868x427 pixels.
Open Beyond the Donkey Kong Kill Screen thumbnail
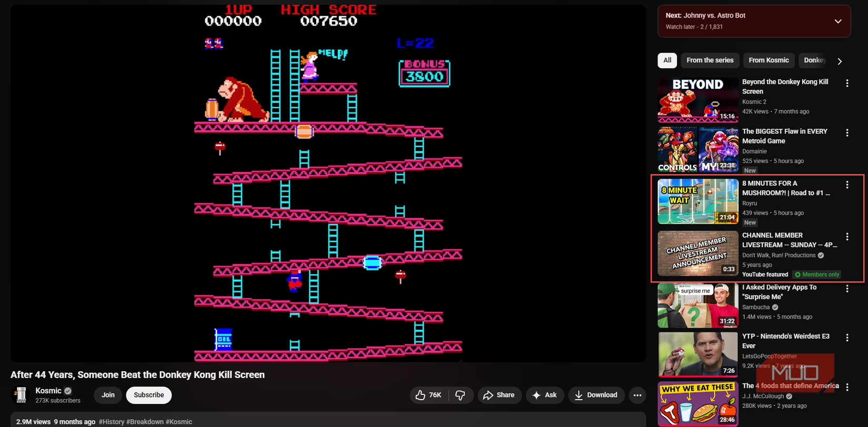(698, 99)
